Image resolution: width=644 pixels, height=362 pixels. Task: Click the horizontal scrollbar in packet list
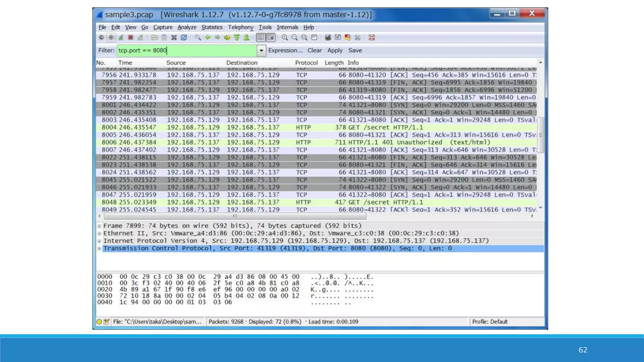tap(235, 216)
